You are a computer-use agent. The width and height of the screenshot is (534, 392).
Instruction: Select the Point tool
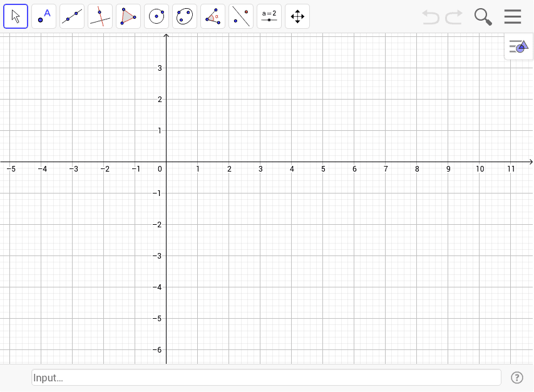[x=44, y=16]
